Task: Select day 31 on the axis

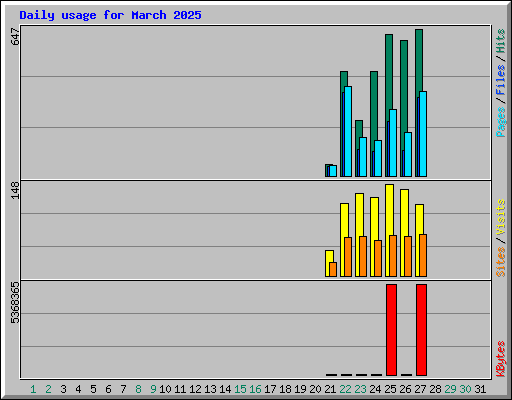Action: tap(480, 389)
